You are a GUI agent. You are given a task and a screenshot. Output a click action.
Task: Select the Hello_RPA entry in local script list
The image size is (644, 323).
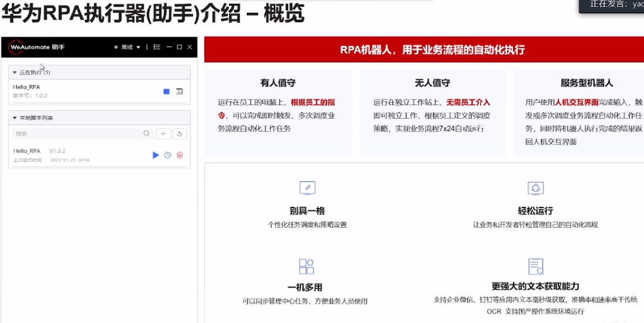click(x=27, y=151)
